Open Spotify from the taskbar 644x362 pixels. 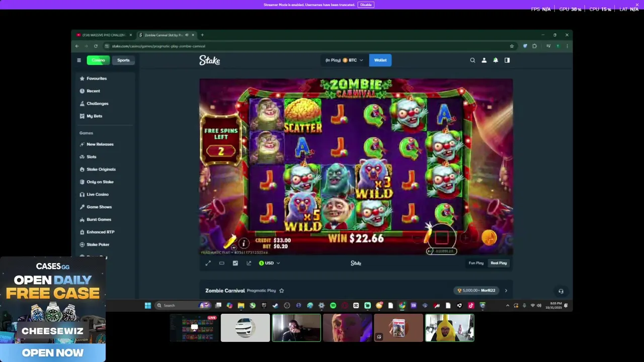point(333,305)
